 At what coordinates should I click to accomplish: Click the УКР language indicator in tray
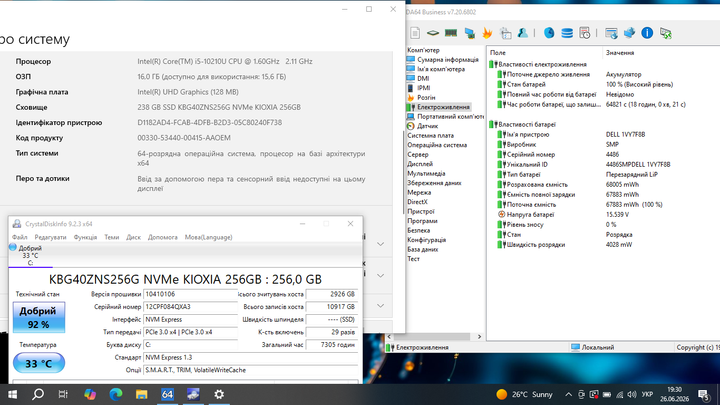pos(647,394)
